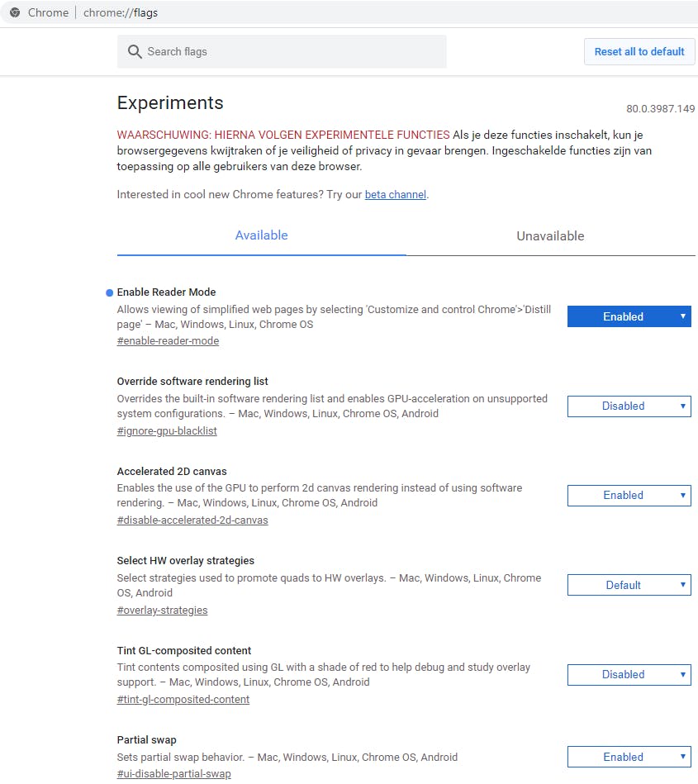Open Override software rendering list dropdown

click(x=629, y=406)
